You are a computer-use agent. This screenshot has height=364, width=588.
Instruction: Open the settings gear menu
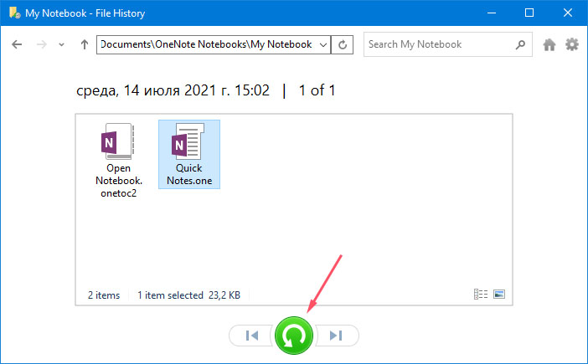572,44
